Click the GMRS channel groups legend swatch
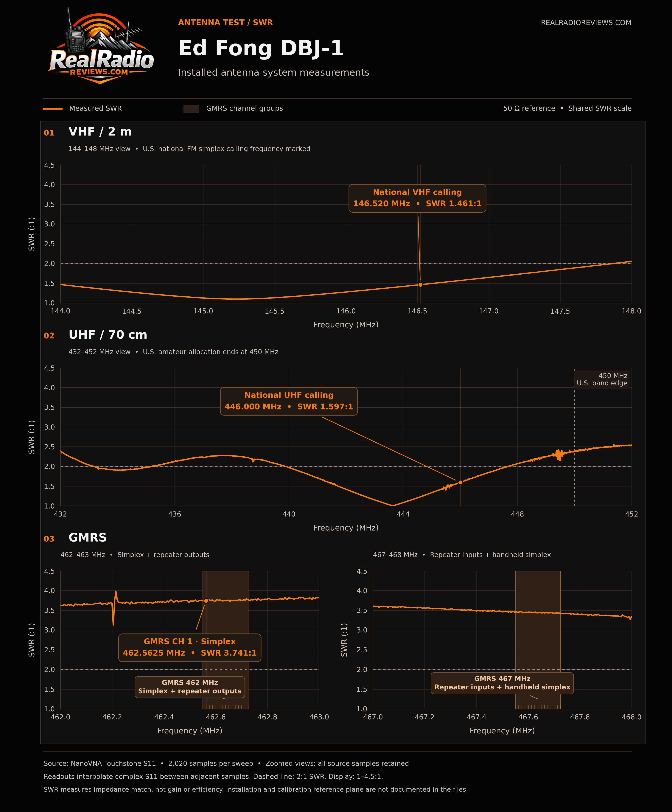672x812 pixels. click(191, 109)
